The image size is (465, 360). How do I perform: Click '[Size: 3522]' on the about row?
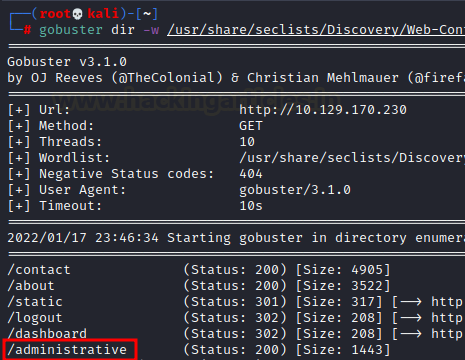tap(343, 286)
